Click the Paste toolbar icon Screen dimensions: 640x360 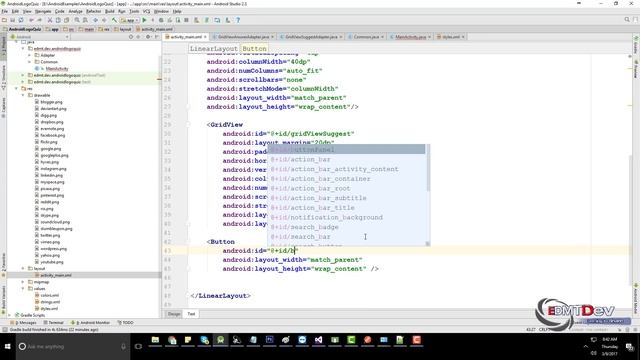pos(66,20)
